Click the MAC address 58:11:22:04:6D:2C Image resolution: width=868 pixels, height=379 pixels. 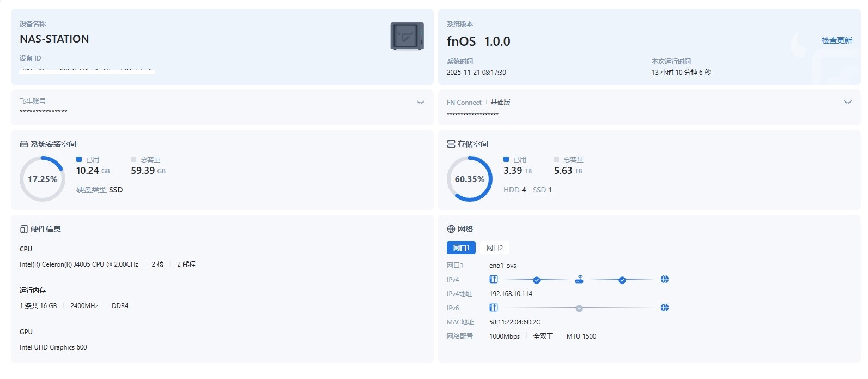(515, 322)
